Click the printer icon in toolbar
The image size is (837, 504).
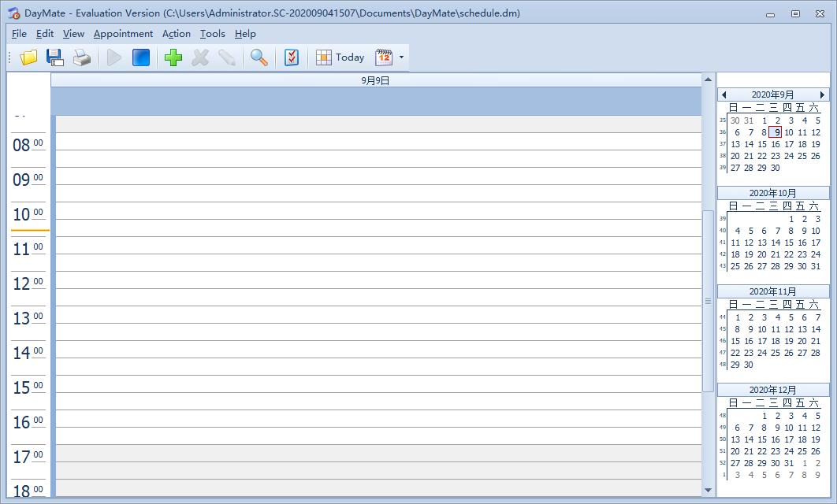(82, 57)
